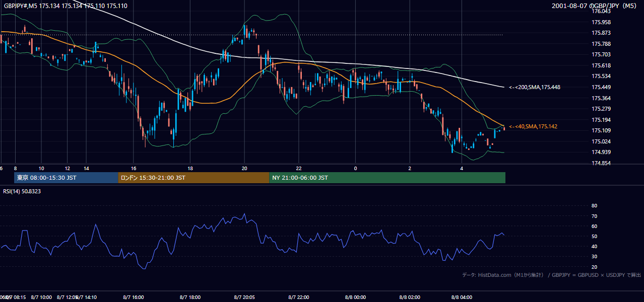Click hour label 22 on the time axis
The height and width of the screenshot is (302, 644).
click(x=299, y=168)
